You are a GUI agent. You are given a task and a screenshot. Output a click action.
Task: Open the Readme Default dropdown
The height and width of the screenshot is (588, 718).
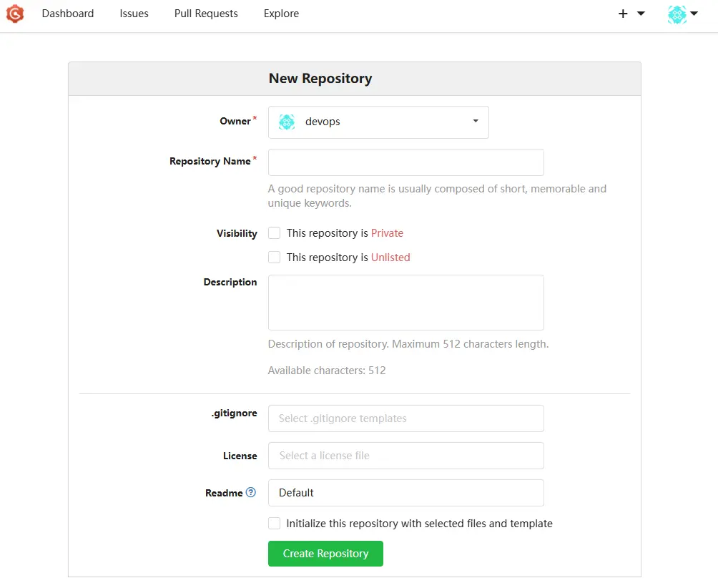point(405,493)
